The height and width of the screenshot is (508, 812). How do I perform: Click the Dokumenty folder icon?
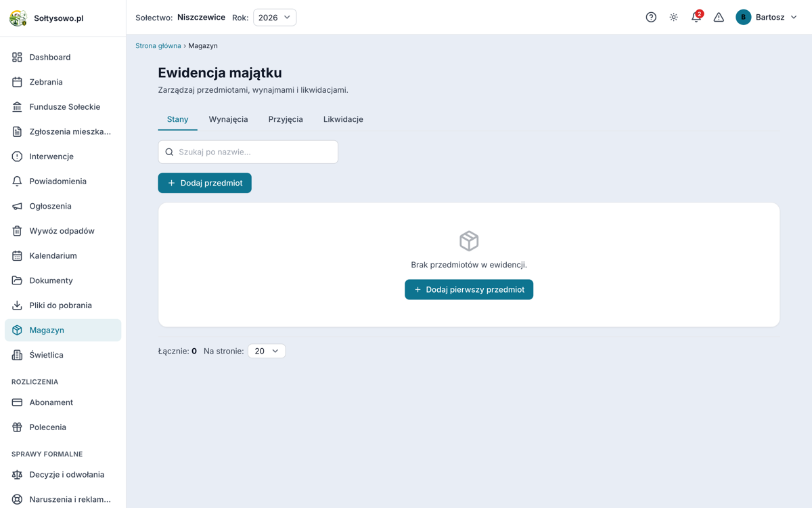(x=17, y=280)
